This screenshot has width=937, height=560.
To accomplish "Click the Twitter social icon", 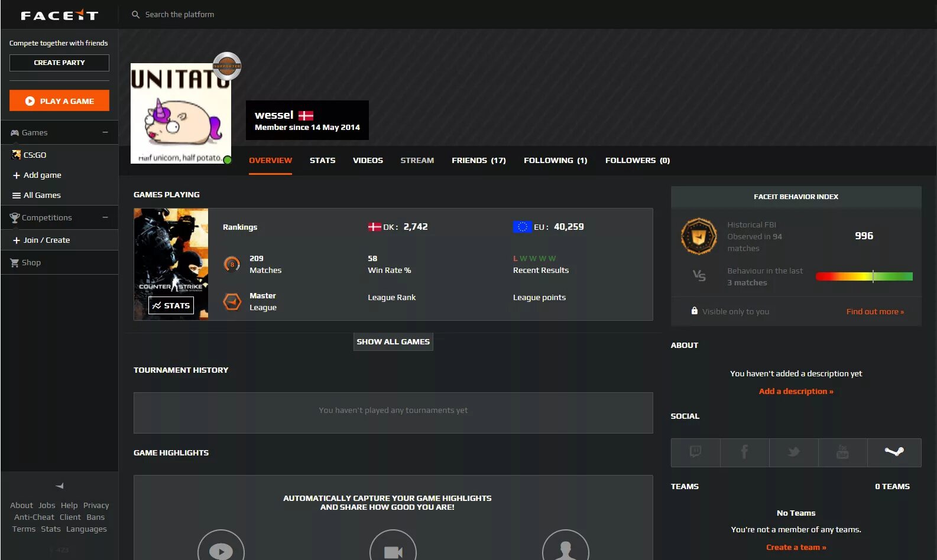I will 794,452.
